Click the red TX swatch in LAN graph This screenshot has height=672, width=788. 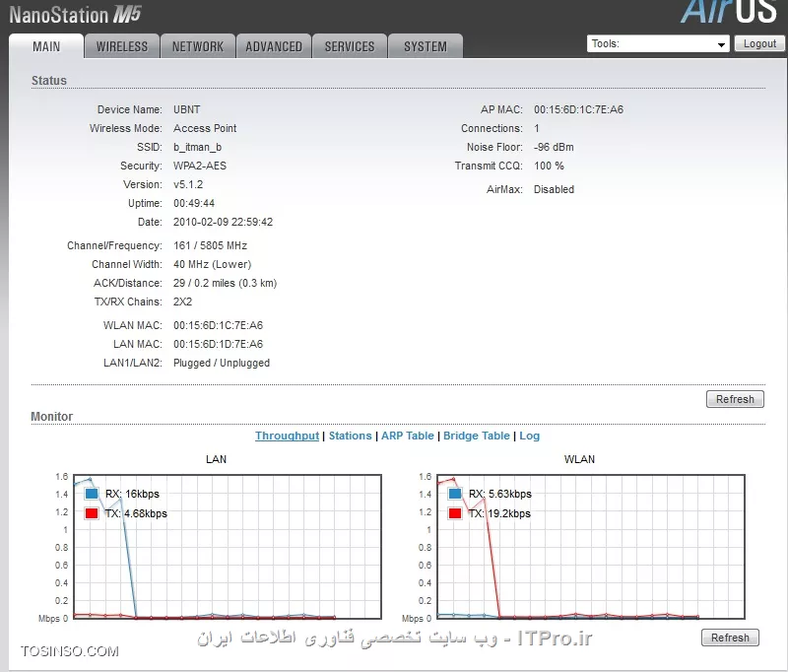tap(92, 513)
